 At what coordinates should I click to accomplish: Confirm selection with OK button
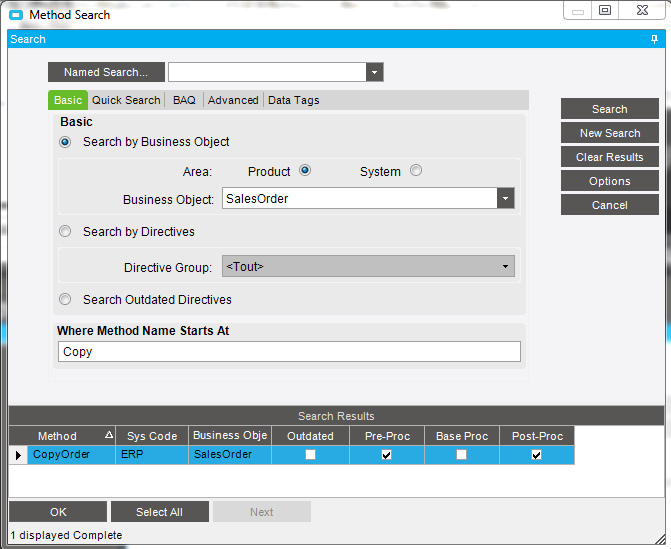tap(58, 511)
